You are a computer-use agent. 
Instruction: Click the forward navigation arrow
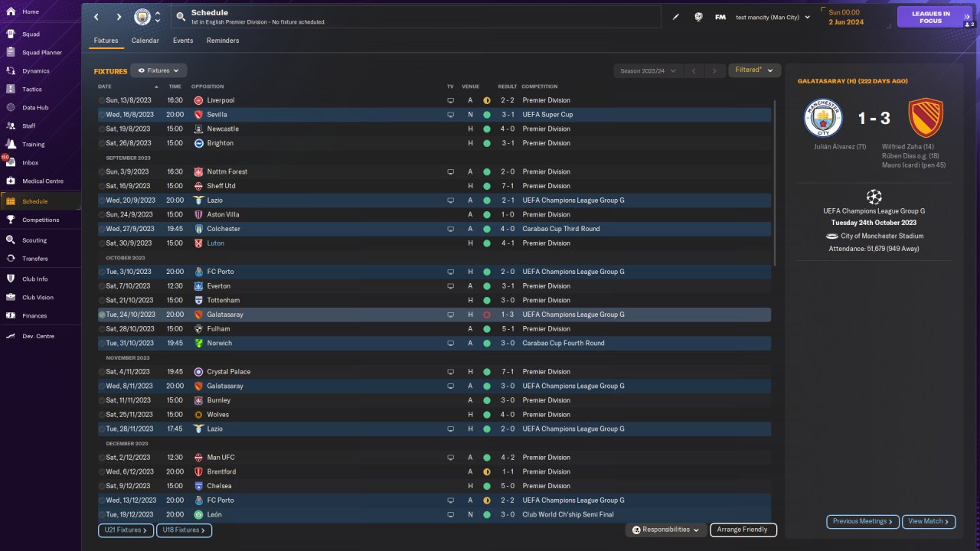coord(119,17)
